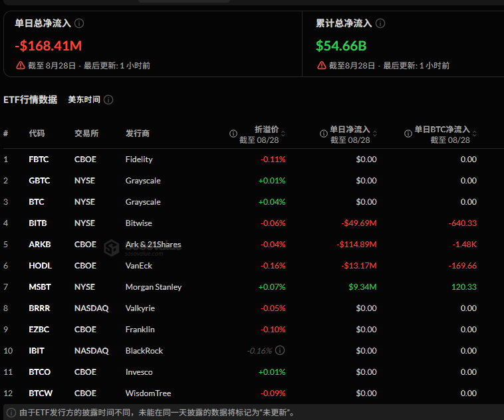Click the -$168.41M daily total figure

[x=49, y=46]
